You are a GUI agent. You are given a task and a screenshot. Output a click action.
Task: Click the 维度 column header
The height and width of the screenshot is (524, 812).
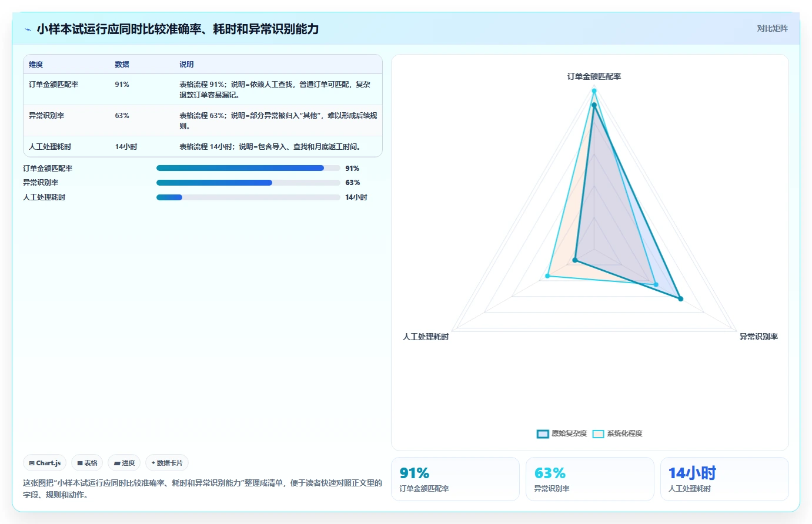tap(36, 65)
